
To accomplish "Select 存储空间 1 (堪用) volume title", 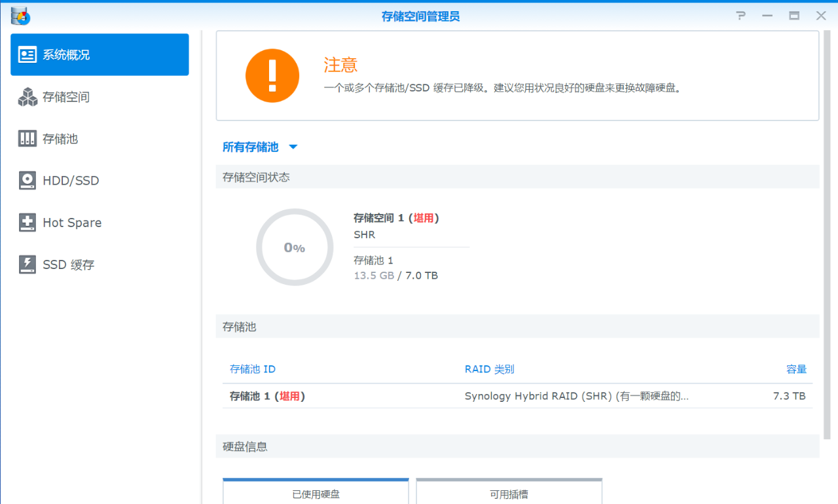I will (396, 218).
